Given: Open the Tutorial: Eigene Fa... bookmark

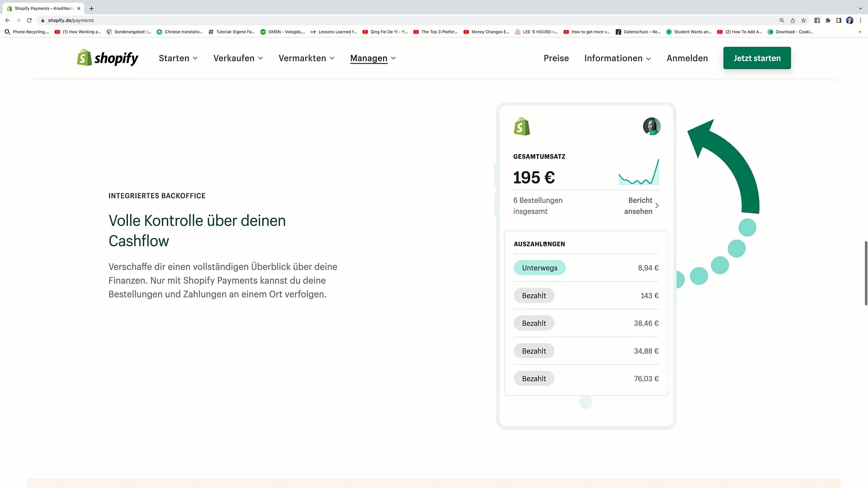Looking at the screenshot, I should click(x=231, y=32).
